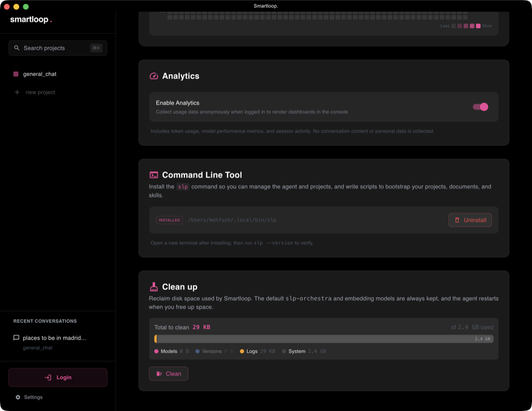
Task: Click the login arrow icon
Action: (48, 377)
